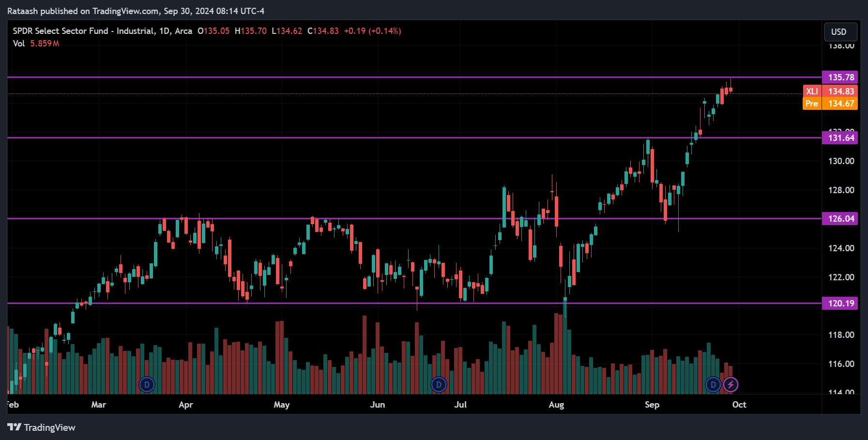Click the May label on time axis
Screen dimensions: 868x440
pyautogui.click(x=282, y=405)
